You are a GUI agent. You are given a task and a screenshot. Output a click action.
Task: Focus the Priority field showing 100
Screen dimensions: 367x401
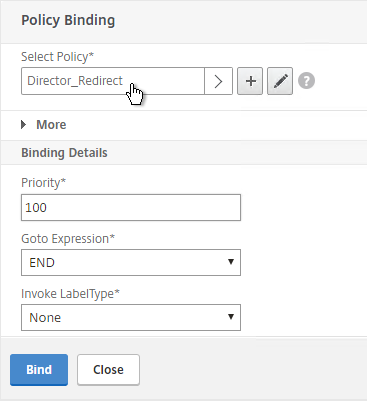131,207
